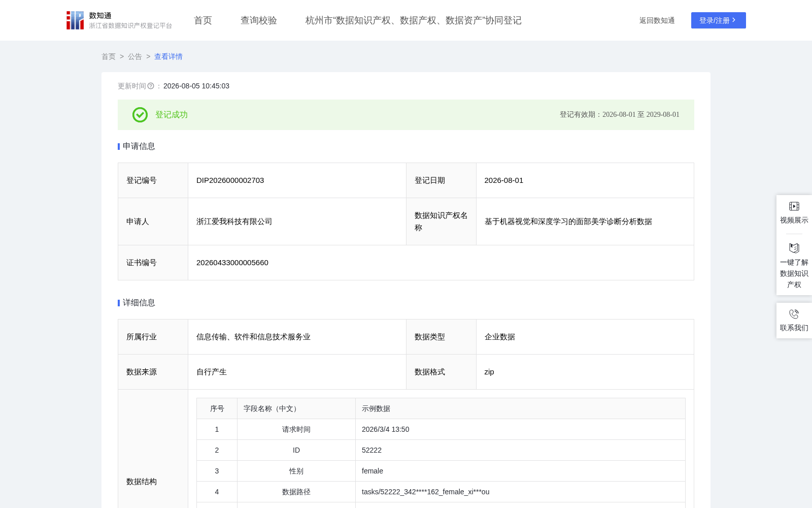Click field name 数据路径 in row 4
The height and width of the screenshot is (508, 812).
[296, 492]
